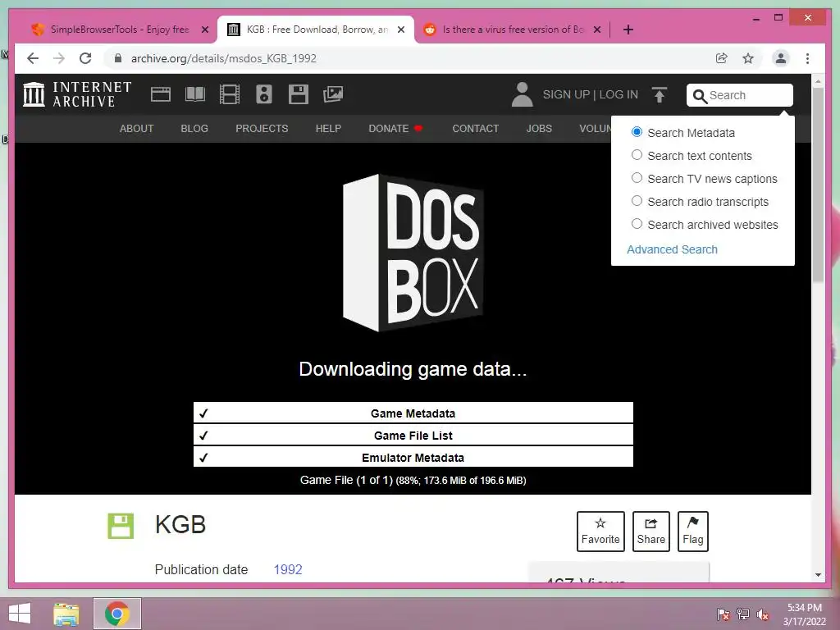Open the Windows Start button
The height and width of the screenshot is (630, 840).
[x=20, y=614]
